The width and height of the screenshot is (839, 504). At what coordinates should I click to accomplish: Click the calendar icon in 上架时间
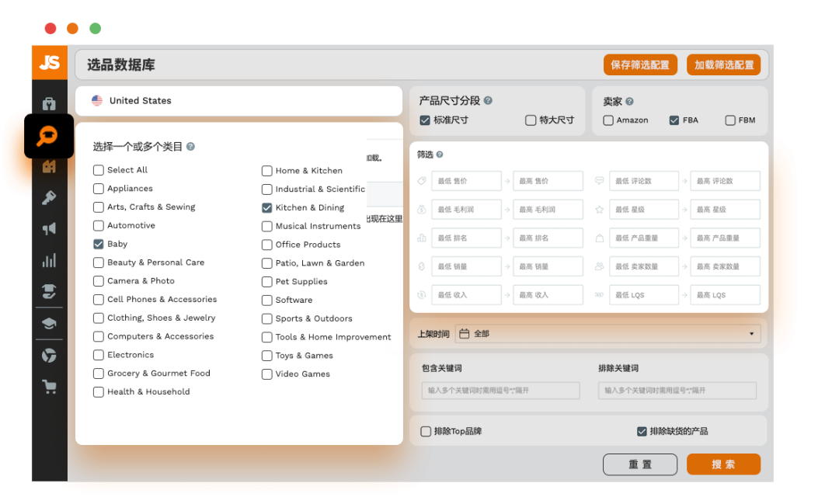coord(465,334)
